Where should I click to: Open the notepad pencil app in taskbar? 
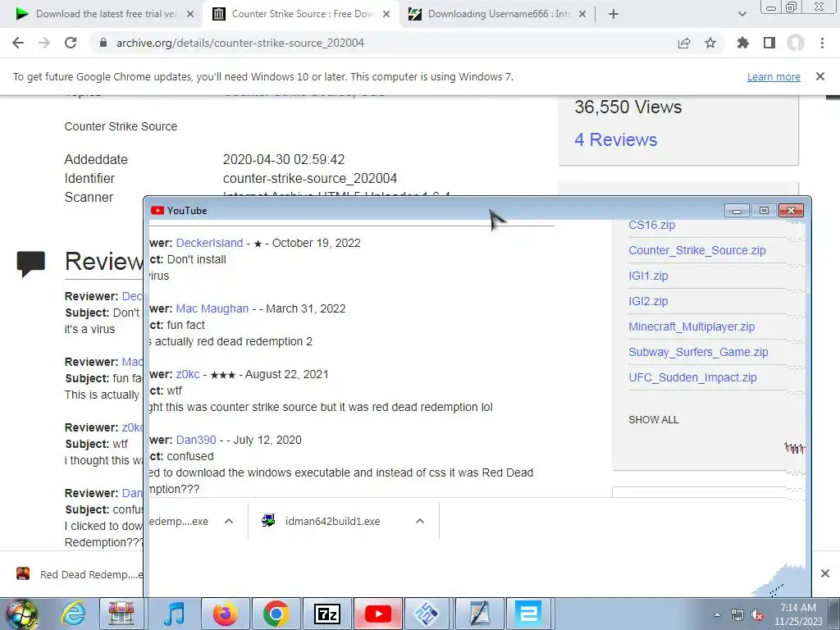coord(479,614)
